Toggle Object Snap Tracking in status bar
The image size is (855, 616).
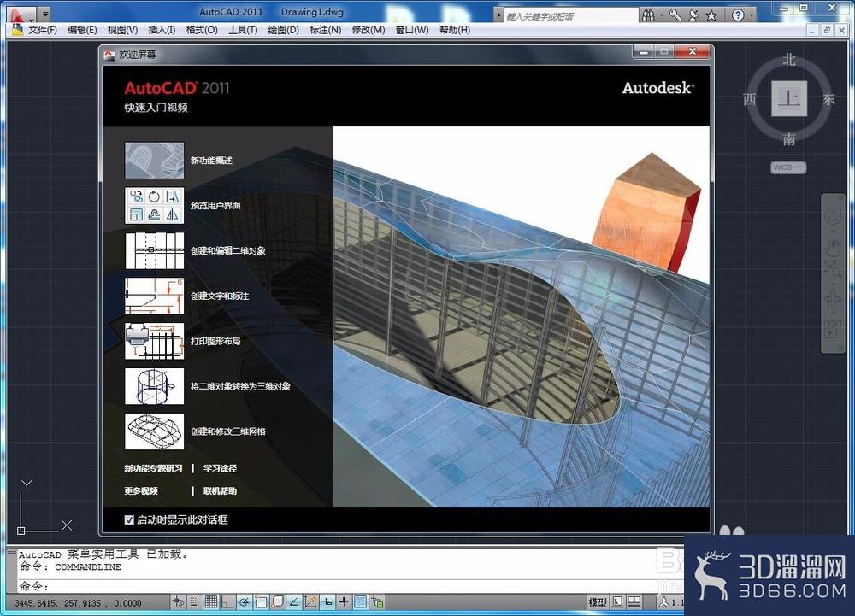click(x=294, y=601)
